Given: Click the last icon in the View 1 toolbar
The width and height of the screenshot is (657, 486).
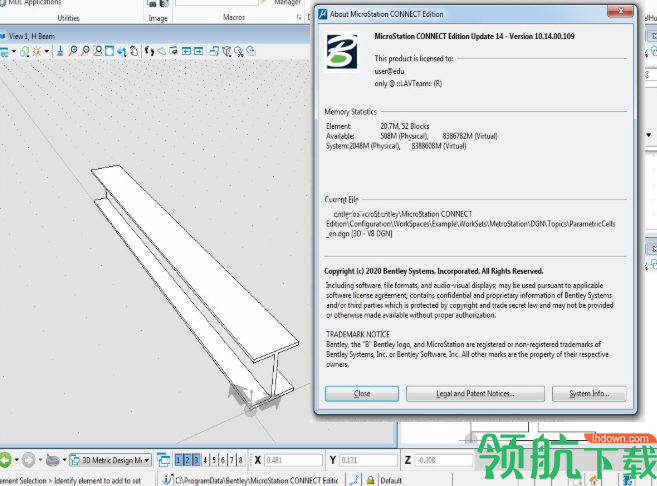Looking at the screenshot, I should pyautogui.click(x=251, y=51).
